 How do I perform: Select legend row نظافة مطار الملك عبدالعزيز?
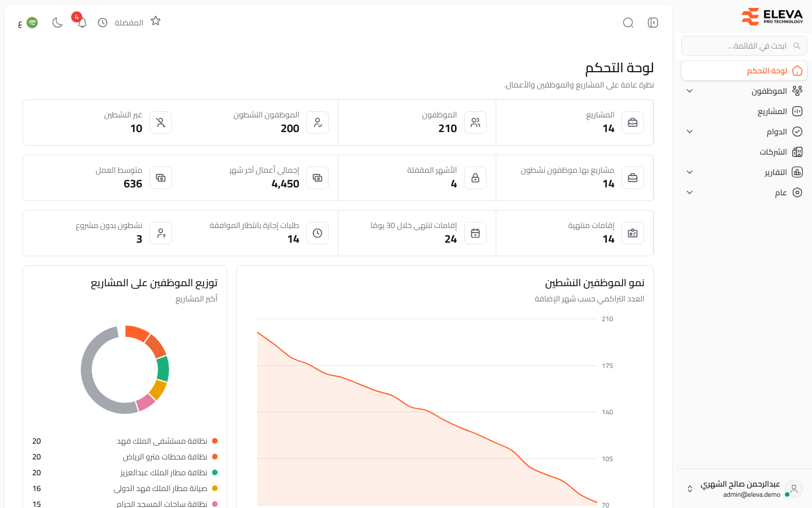[125, 472]
